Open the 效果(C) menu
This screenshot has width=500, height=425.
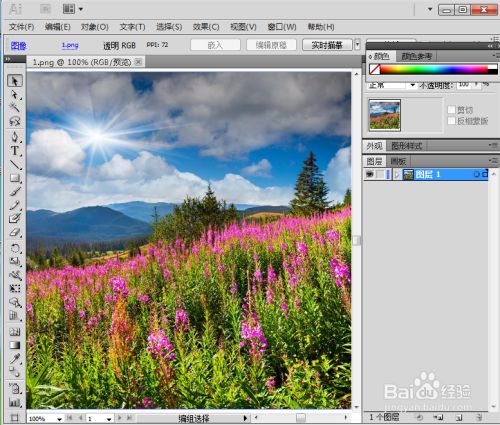[x=206, y=27]
